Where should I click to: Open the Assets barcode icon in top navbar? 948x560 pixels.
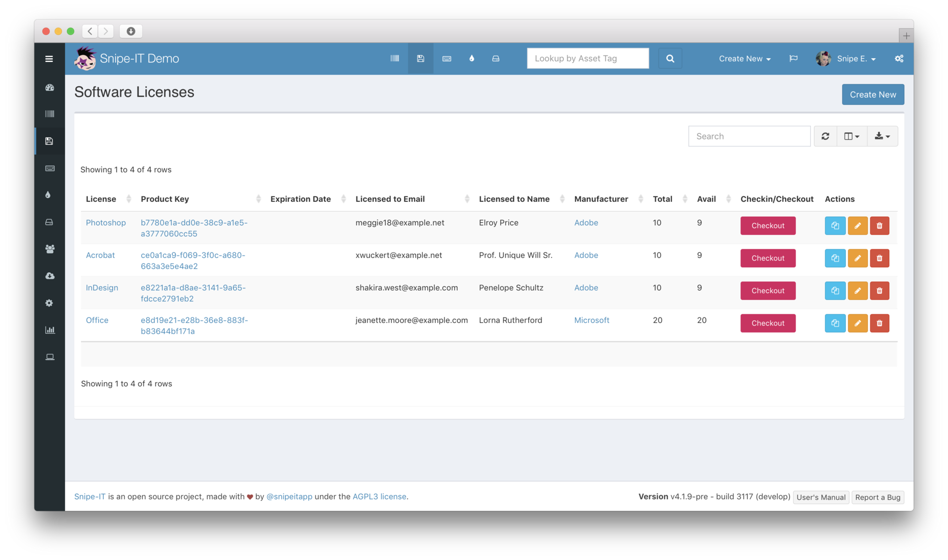[394, 58]
